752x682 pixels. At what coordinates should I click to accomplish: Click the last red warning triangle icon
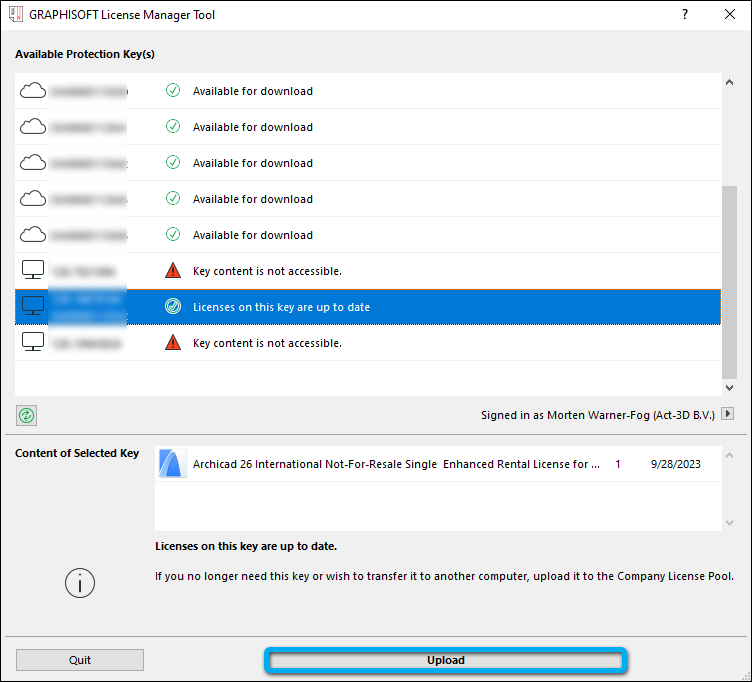[172, 343]
